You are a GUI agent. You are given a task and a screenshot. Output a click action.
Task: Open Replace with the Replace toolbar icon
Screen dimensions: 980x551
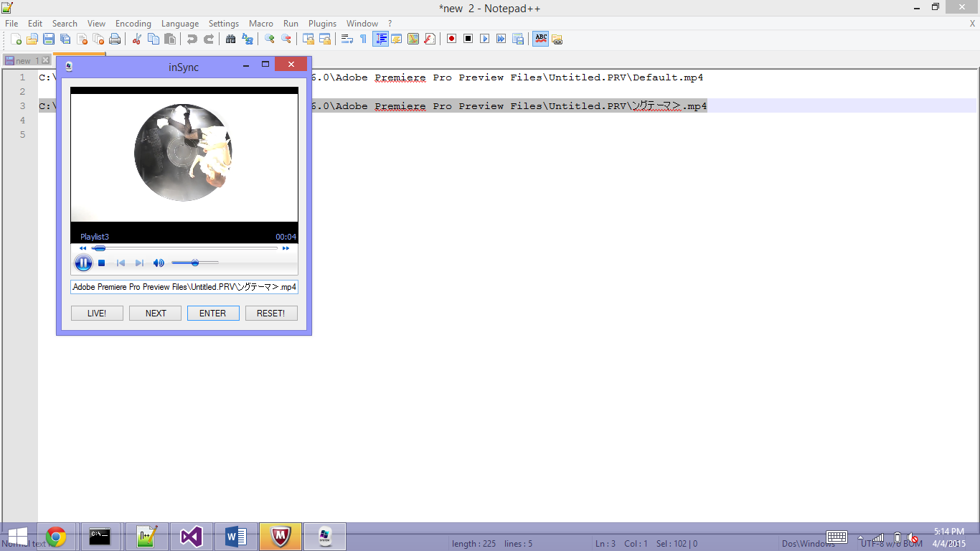[248, 39]
